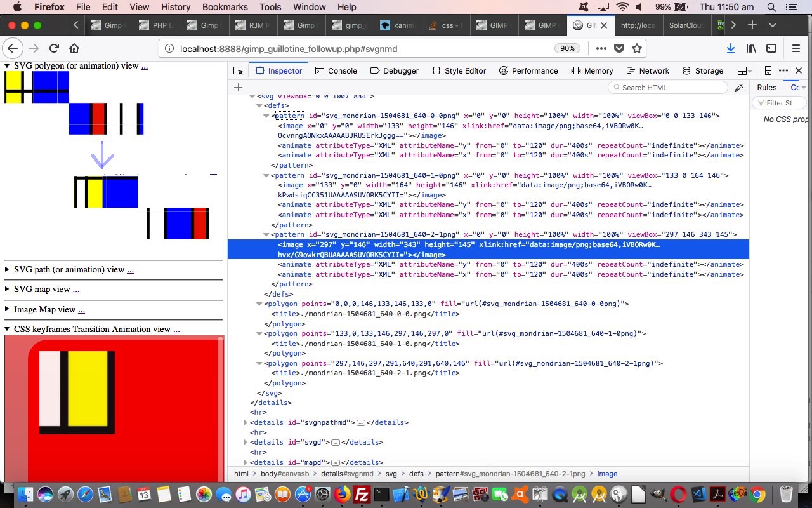Open Memory tab
The height and width of the screenshot is (508, 812).
[x=592, y=70]
